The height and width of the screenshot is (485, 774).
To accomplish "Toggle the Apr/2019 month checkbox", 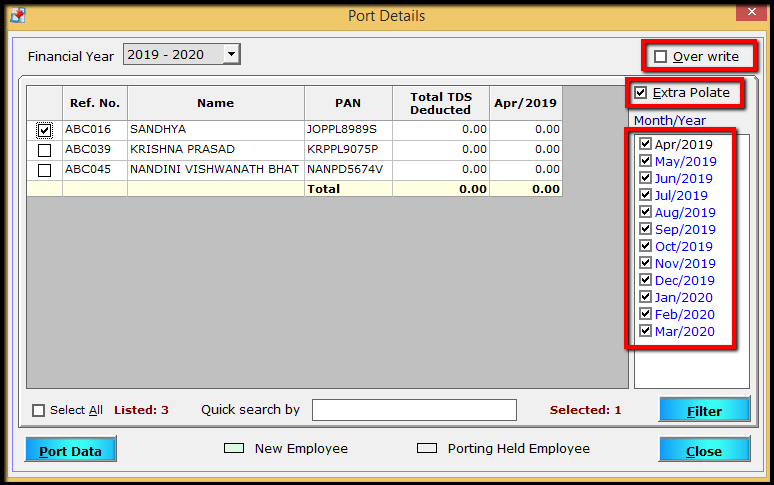I will (645, 144).
